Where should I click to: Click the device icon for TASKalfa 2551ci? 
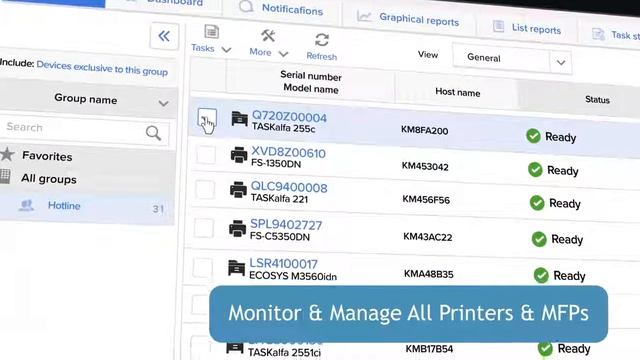coord(235,348)
